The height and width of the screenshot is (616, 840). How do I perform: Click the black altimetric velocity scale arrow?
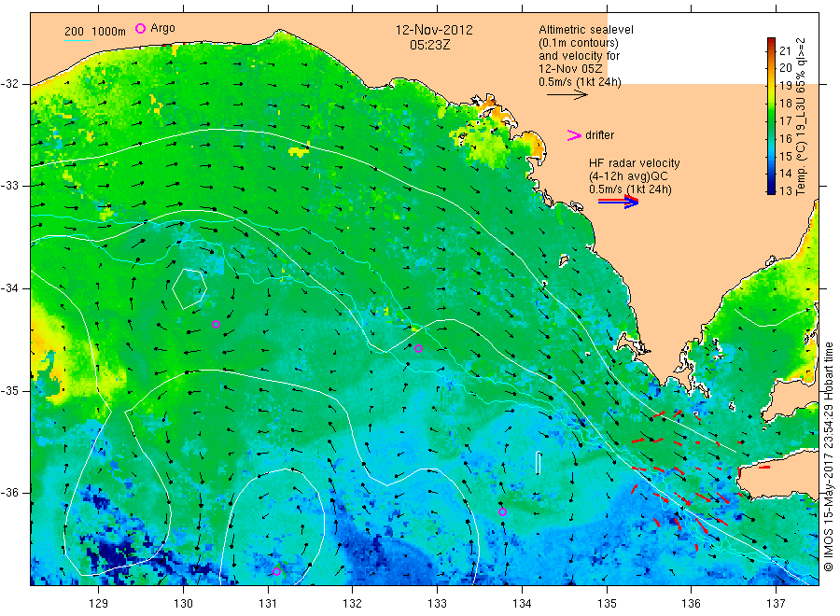[x=567, y=95]
